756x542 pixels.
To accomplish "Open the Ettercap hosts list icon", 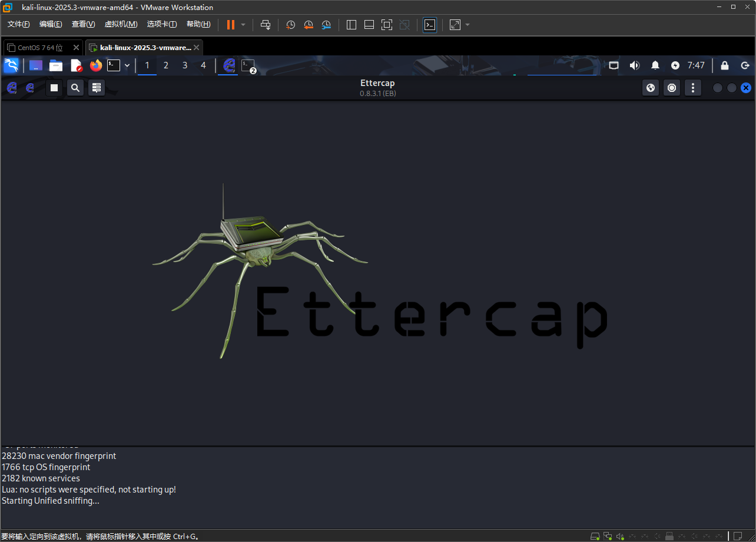I will pyautogui.click(x=97, y=88).
